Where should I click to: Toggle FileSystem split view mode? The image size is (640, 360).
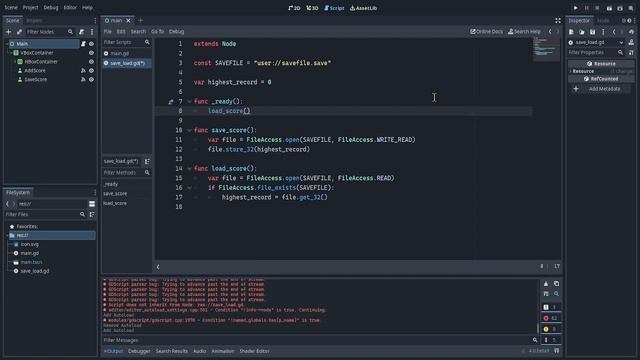pos(92,204)
